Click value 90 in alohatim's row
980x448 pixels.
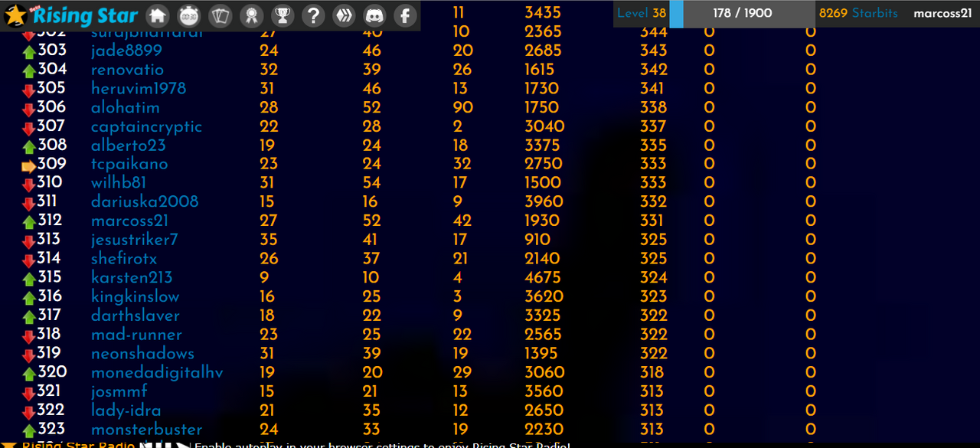click(463, 108)
